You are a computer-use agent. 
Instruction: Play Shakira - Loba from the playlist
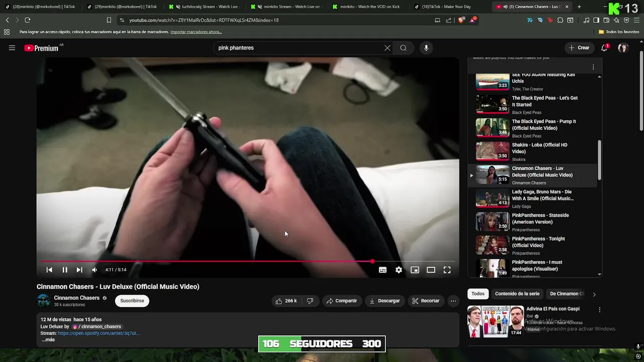point(533,151)
